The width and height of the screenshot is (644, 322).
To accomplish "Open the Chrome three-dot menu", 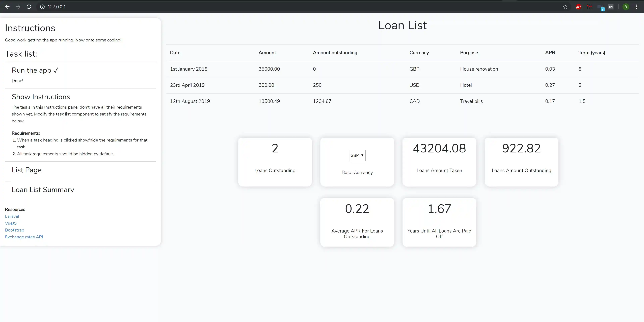I will pyautogui.click(x=636, y=7).
